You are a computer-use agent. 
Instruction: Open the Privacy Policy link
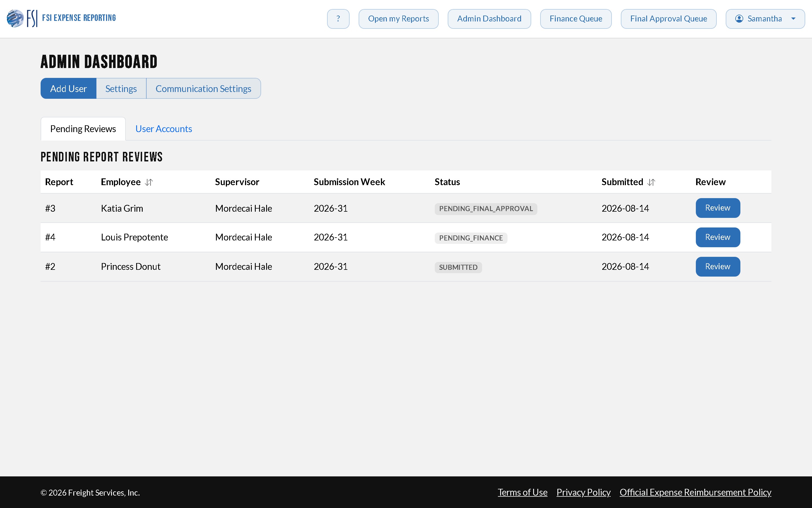point(584,492)
